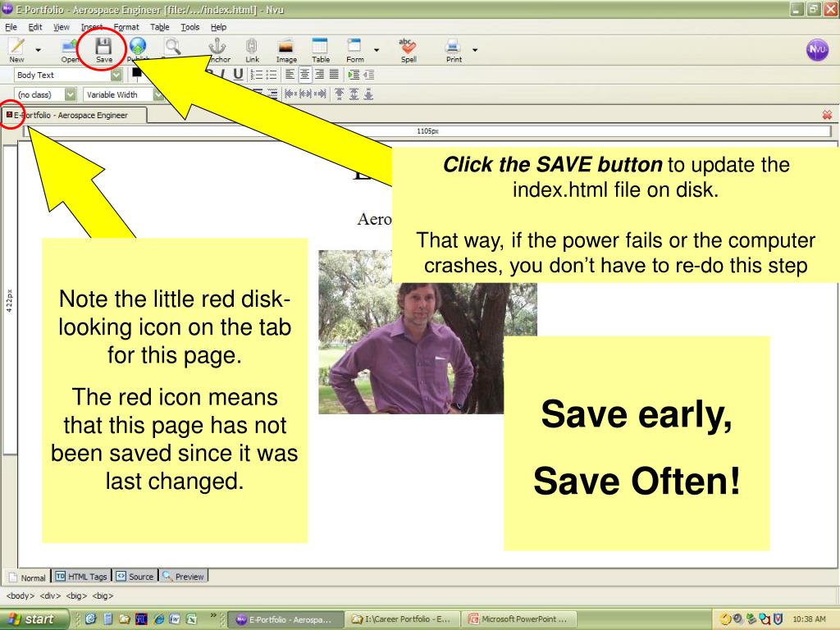Screen dimensions: 840x630
Task: Click the outdent text icon
Action: (x=368, y=75)
